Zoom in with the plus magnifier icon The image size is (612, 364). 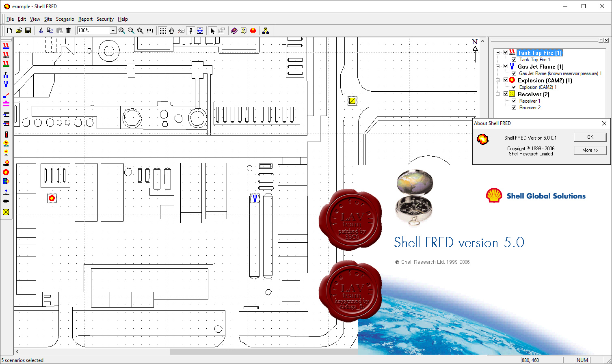[x=122, y=31]
